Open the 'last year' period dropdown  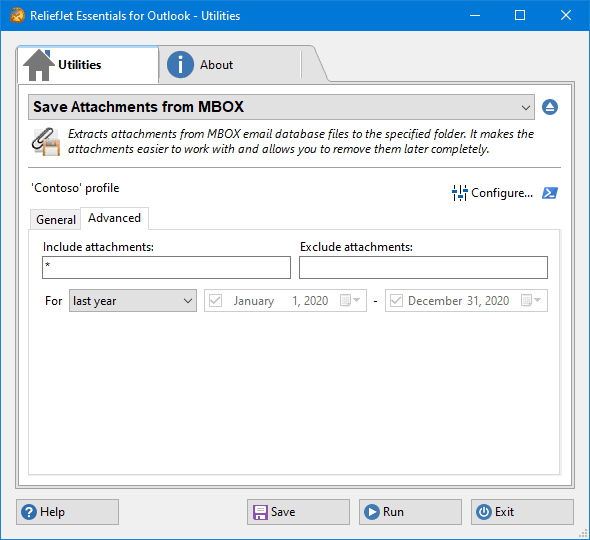coord(133,301)
